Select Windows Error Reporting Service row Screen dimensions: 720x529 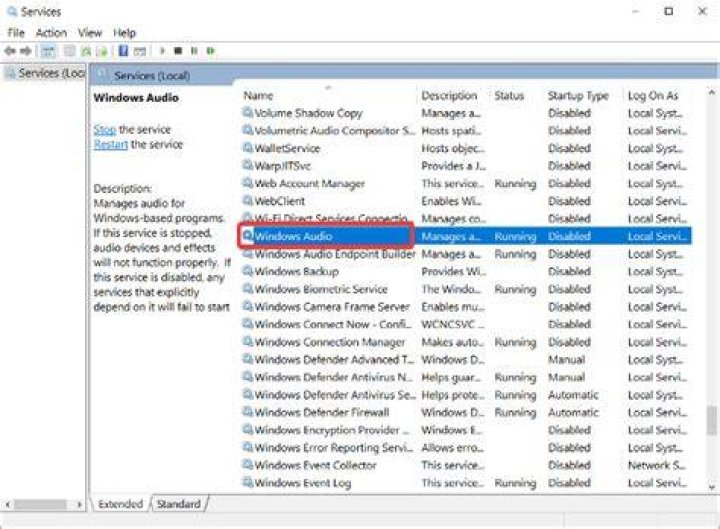coord(466,447)
